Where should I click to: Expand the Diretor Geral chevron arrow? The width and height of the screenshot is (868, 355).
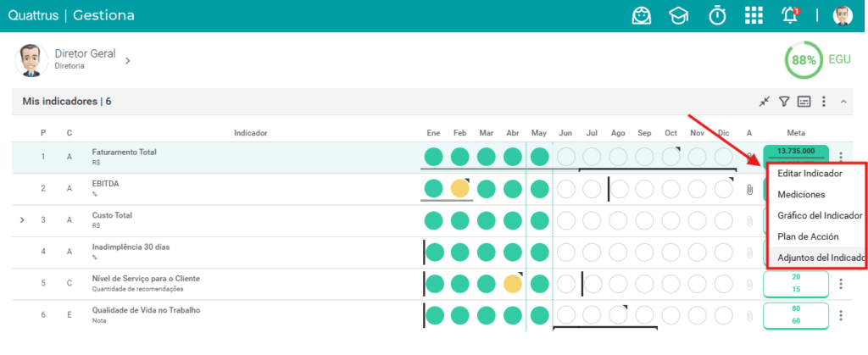point(127,60)
